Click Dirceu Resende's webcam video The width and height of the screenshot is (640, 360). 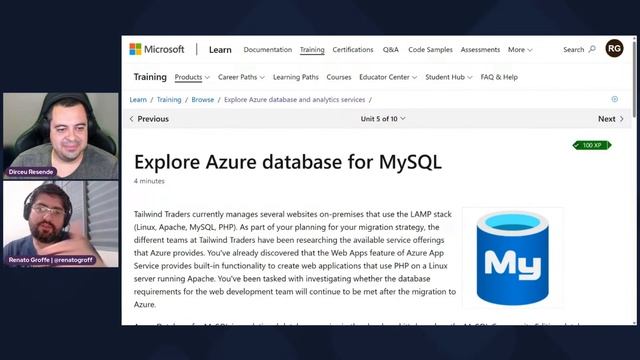pos(61,136)
